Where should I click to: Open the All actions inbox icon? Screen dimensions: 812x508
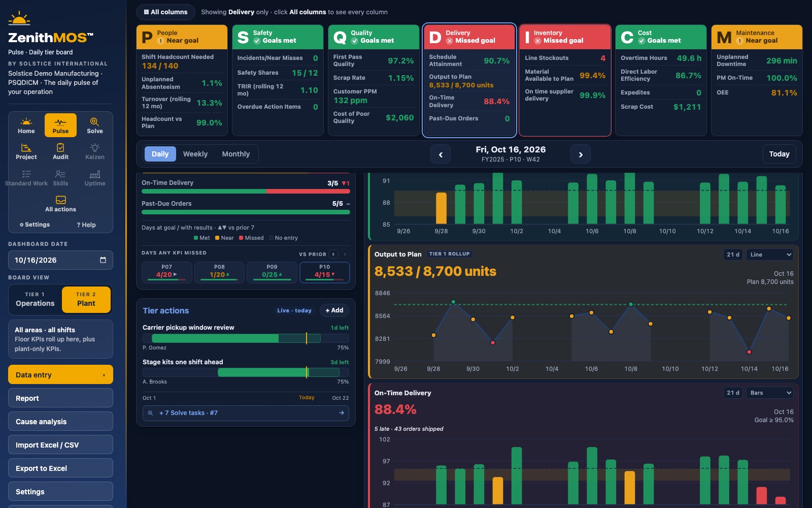coord(60,204)
